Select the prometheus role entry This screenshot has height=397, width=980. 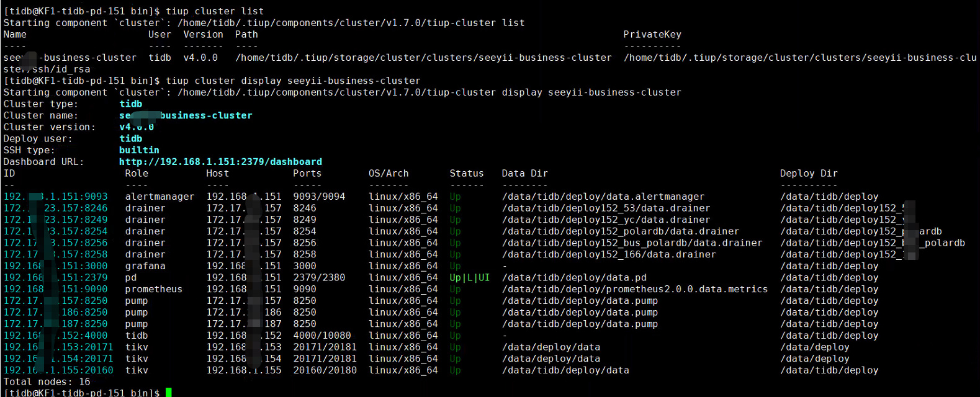(153, 289)
